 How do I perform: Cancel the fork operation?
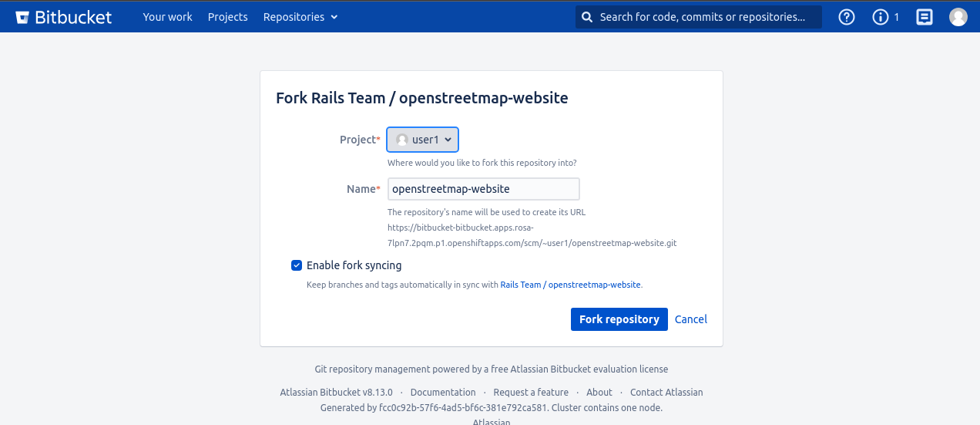[x=690, y=319]
